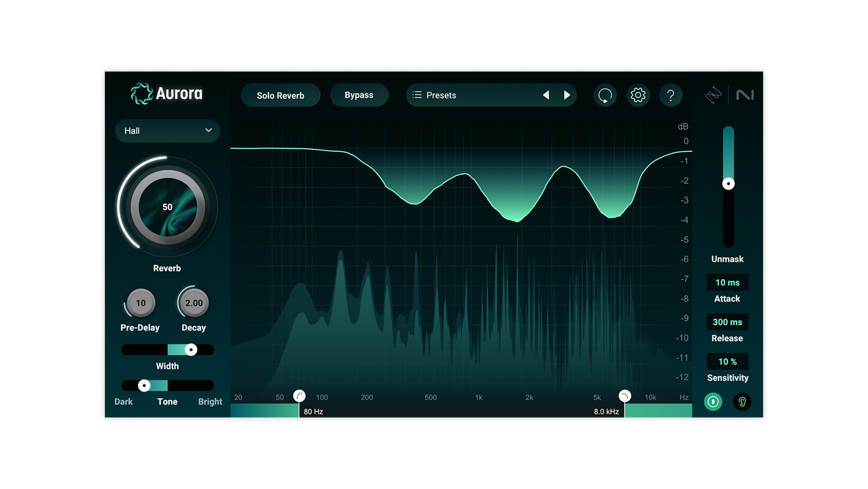Click the Decay label text
The image size is (868, 489).
194,328
